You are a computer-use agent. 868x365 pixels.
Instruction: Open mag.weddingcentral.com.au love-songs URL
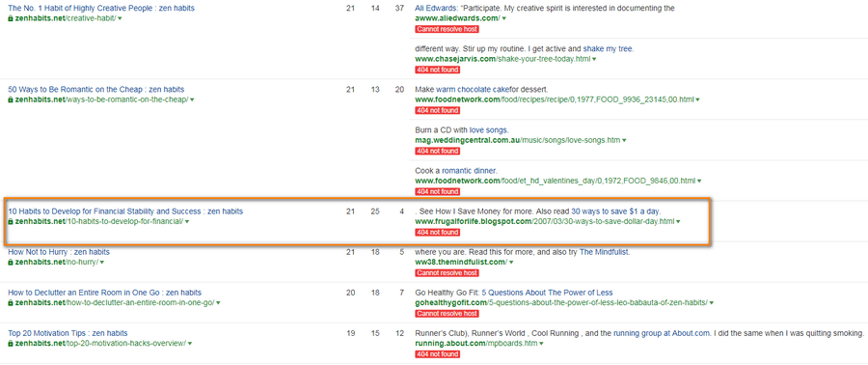coord(518,140)
